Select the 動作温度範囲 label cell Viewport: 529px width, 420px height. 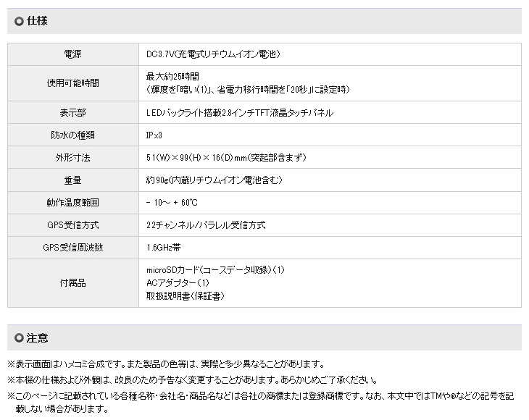72,203
